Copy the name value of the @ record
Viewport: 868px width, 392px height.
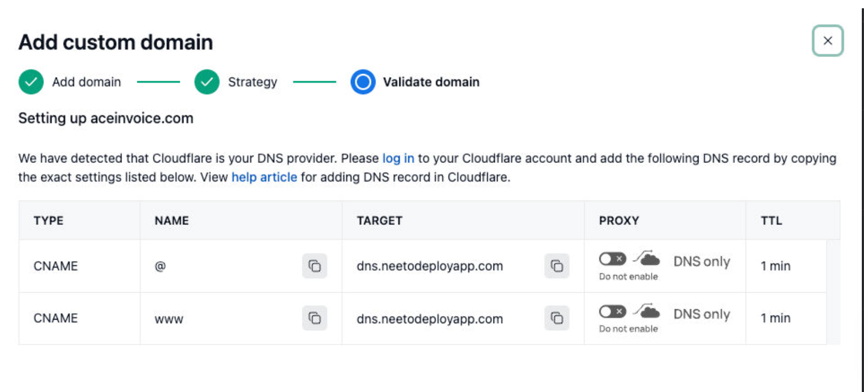tap(314, 266)
